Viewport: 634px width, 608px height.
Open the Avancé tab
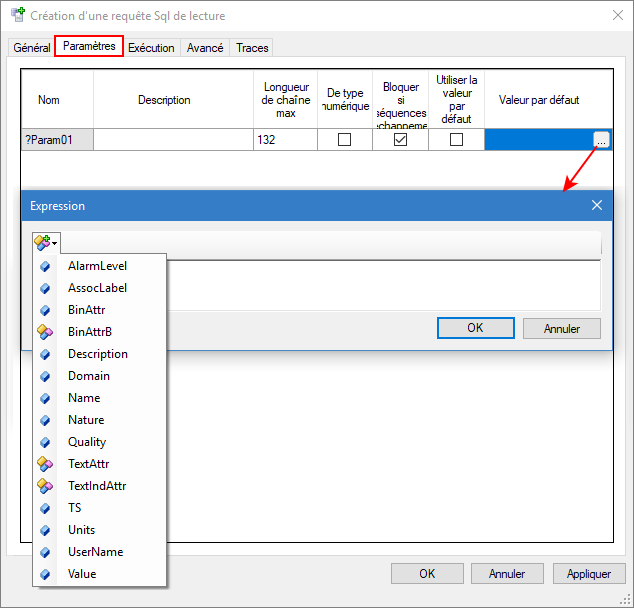pyautogui.click(x=205, y=48)
